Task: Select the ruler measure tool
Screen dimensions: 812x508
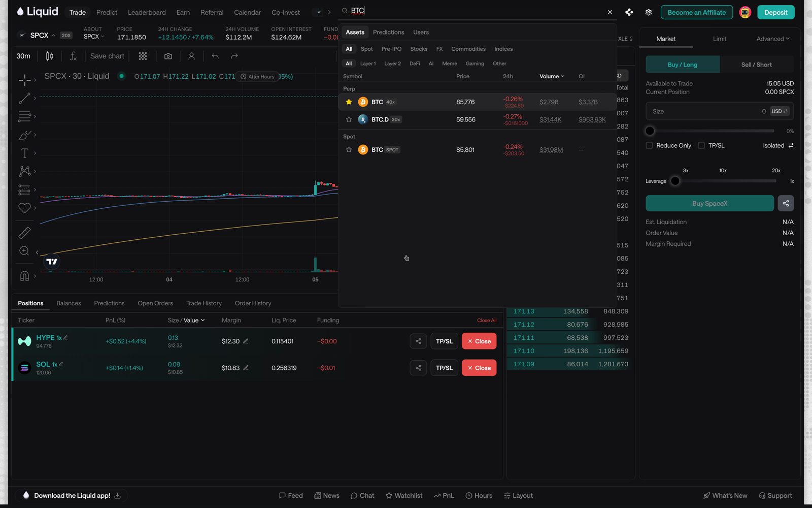Action: pyautogui.click(x=24, y=233)
